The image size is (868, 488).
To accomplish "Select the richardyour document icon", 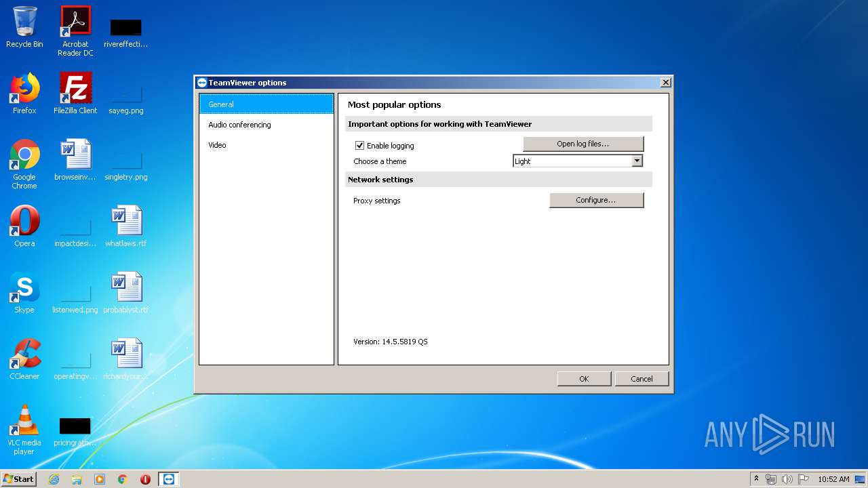I will pos(126,359).
